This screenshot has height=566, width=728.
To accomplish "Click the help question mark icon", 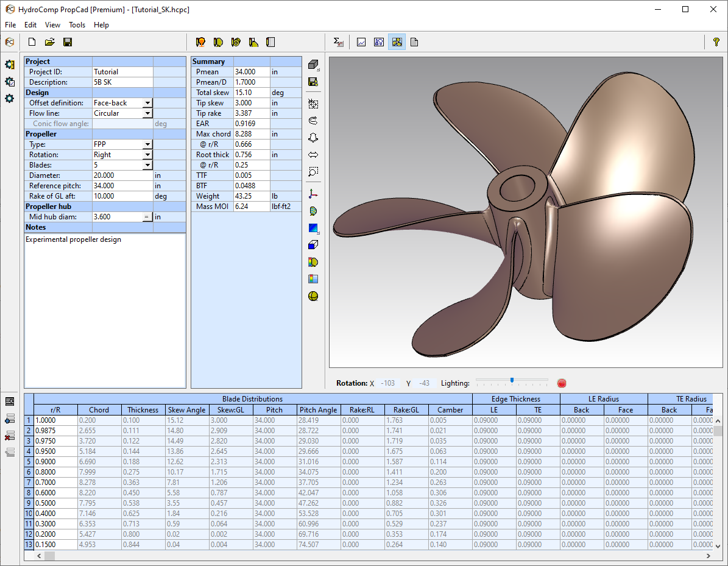I will (x=716, y=42).
